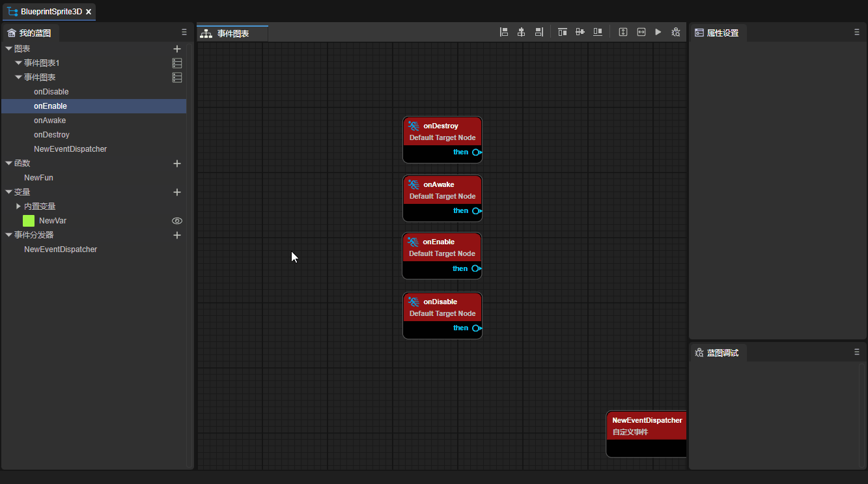Click the distribute horizontally toolbar icon
The height and width of the screenshot is (484, 868).
coord(641,32)
